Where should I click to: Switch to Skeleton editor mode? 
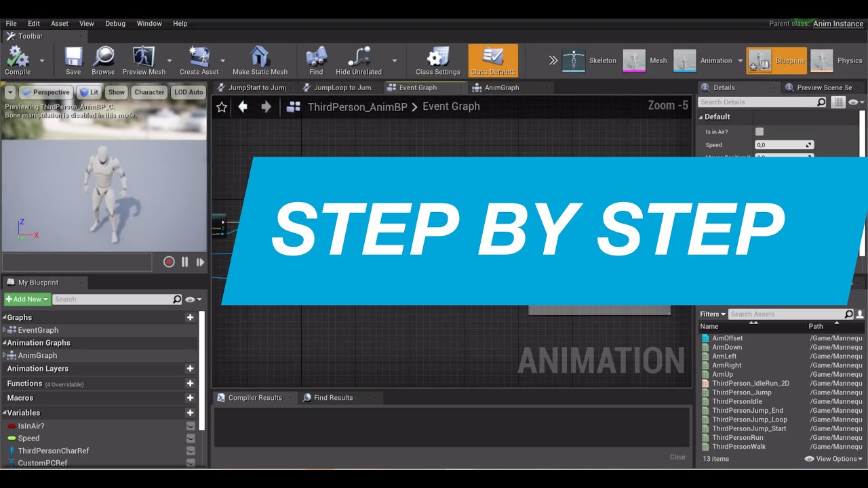(x=590, y=60)
